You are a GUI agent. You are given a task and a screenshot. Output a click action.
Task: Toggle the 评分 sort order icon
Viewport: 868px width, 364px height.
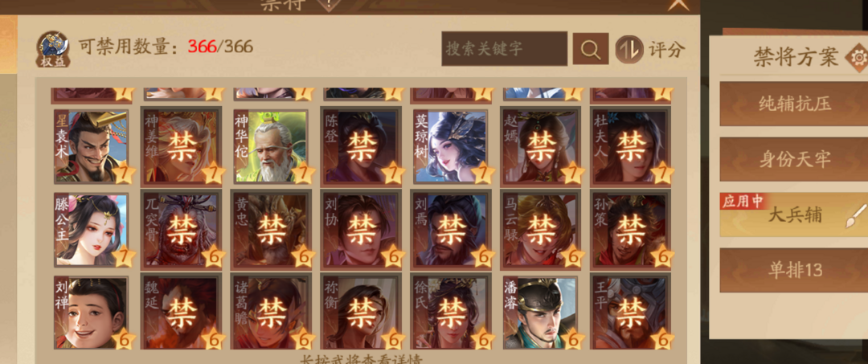(x=629, y=49)
